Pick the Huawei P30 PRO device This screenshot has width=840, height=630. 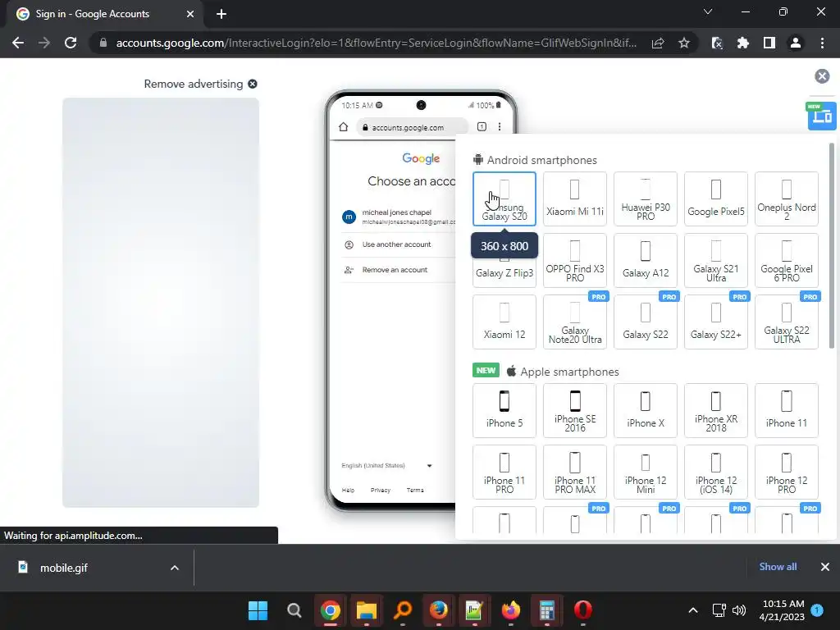click(646, 199)
